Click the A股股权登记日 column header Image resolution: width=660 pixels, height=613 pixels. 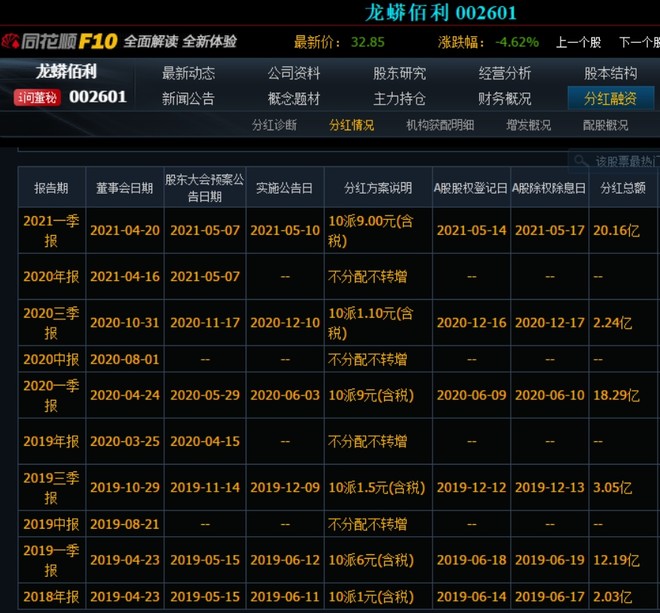(471, 188)
